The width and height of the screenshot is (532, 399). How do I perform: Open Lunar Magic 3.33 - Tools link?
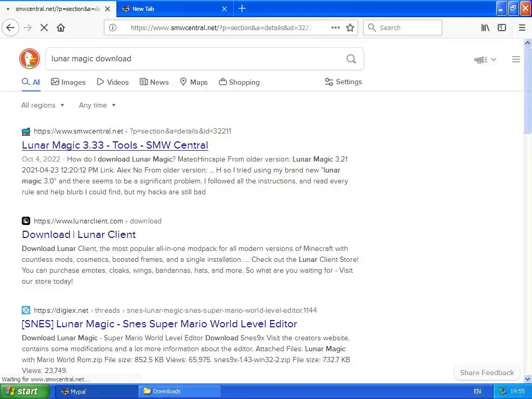coord(115,145)
